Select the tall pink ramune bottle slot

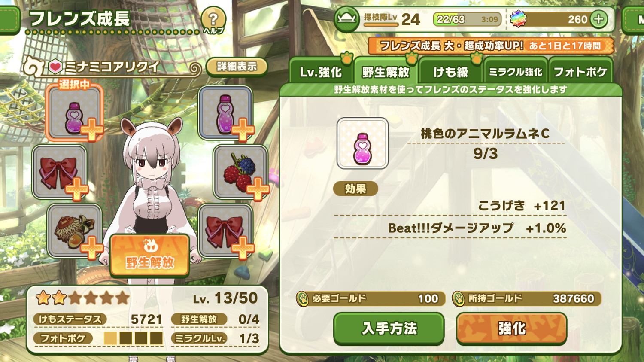click(x=226, y=113)
